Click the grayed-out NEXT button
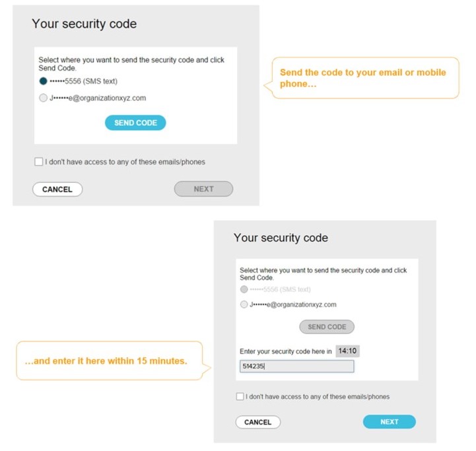Viewport: 476px width, 451px height. click(x=203, y=189)
